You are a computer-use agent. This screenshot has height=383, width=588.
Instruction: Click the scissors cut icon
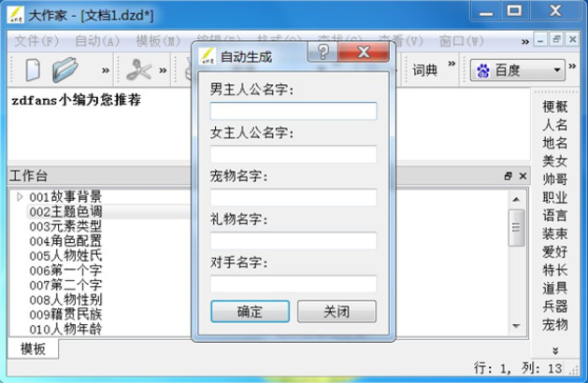tap(139, 70)
